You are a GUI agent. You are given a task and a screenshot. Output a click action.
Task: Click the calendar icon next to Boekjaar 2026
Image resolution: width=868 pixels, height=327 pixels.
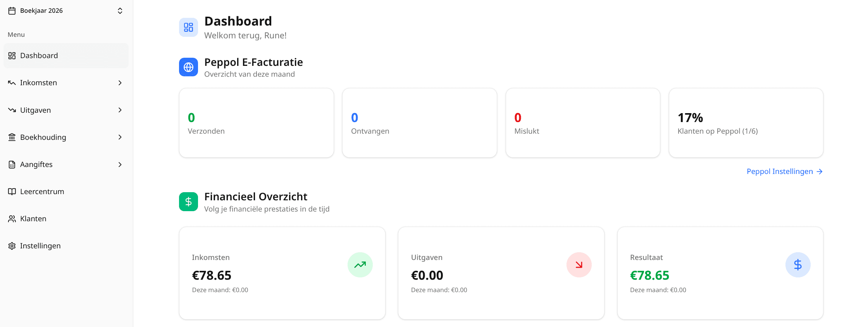[x=12, y=10]
